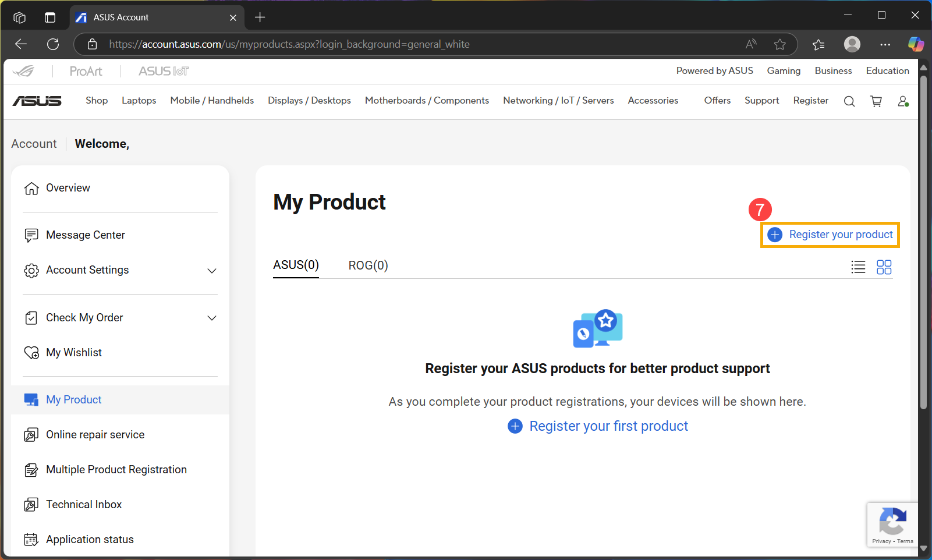
Task: Click the ASUS logo in the navigation bar
Action: click(37, 101)
